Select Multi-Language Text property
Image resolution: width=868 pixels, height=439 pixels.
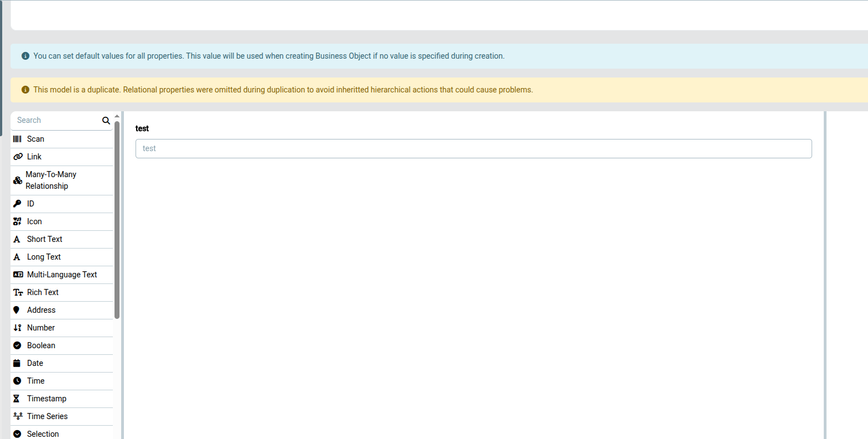click(61, 275)
